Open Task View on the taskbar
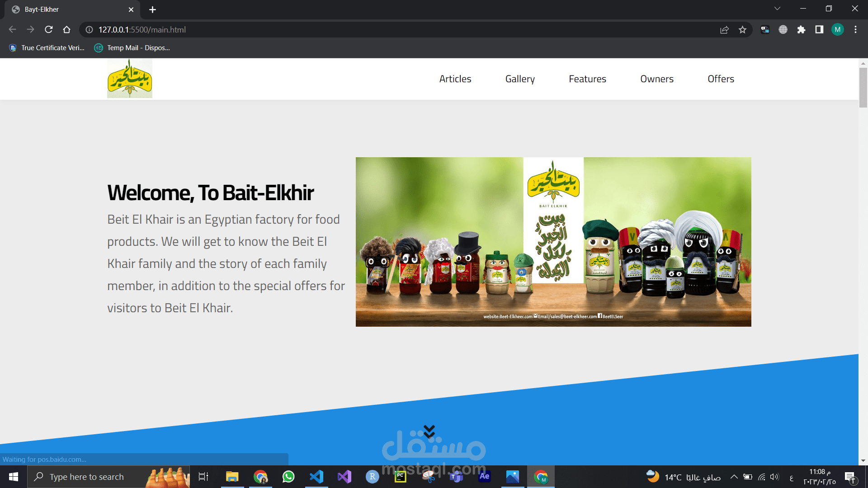Screen dimensions: 868x488 tap(203, 477)
